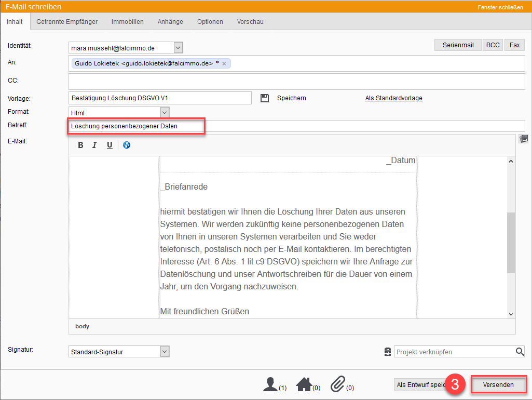This screenshot has height=400, width=532.
Task: Open the Format Html dropdown
Action: click(x=165, y=112)
